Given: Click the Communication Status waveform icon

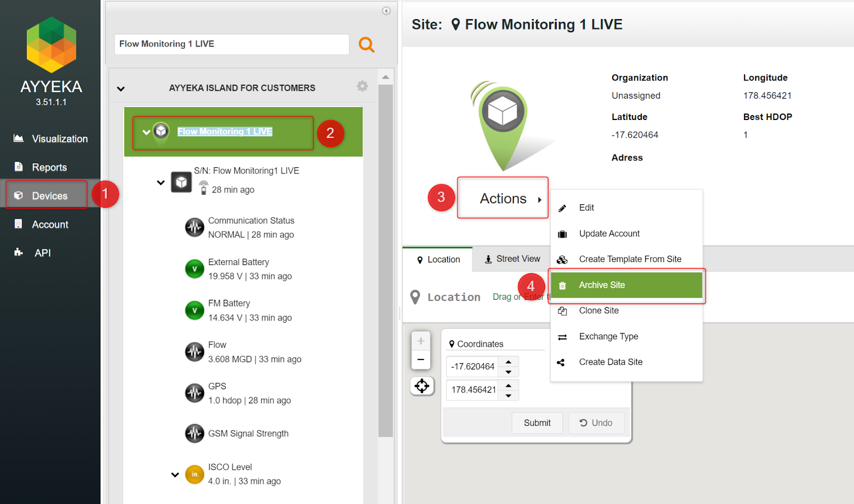Looking at the screenshot, I should click(x=194, y=228).
